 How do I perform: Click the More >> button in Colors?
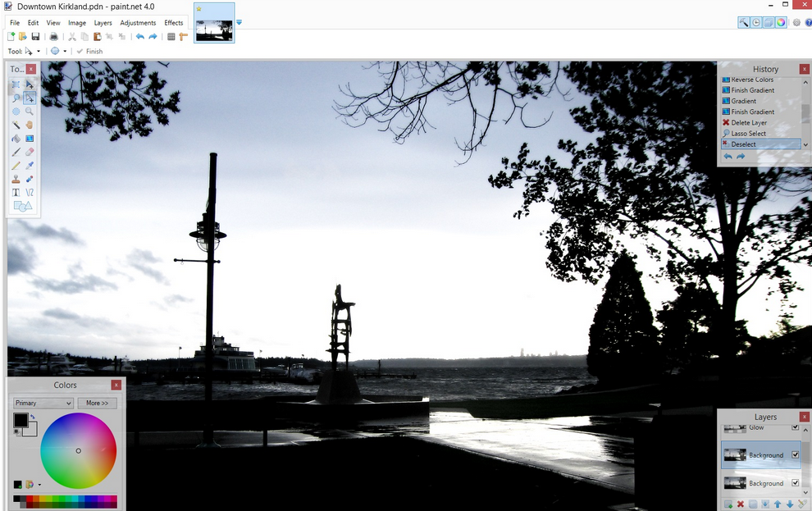98,403
